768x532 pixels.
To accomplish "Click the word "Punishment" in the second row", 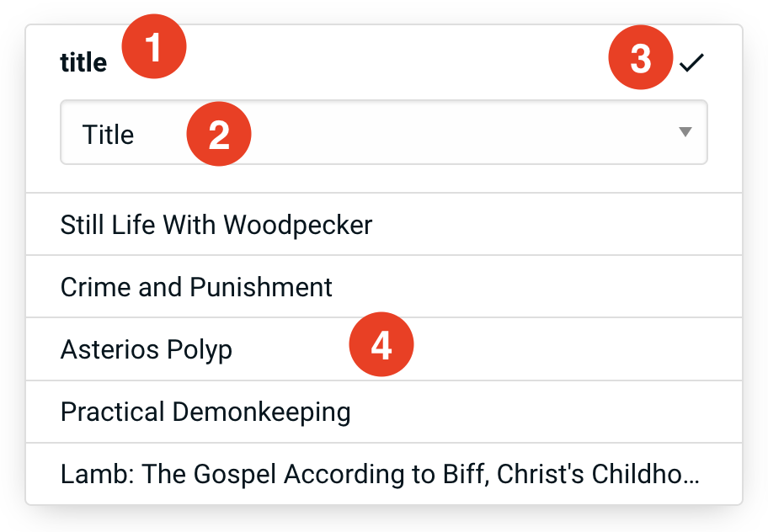I will click(261, 287).
